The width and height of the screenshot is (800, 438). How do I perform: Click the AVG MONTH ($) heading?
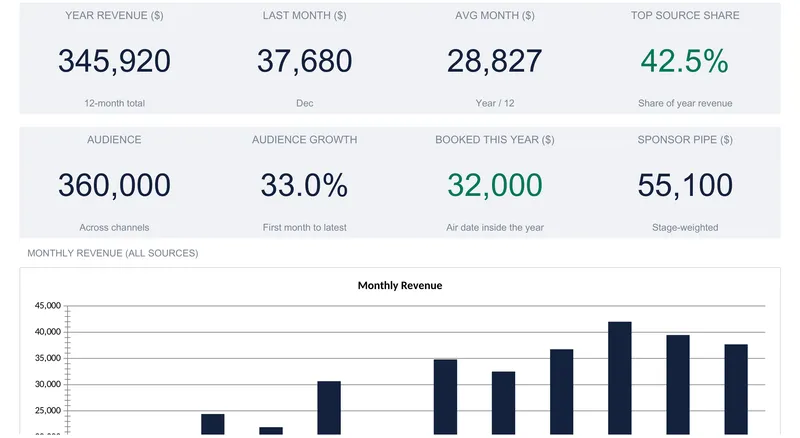pyautogui.click(x=494, y=15)
